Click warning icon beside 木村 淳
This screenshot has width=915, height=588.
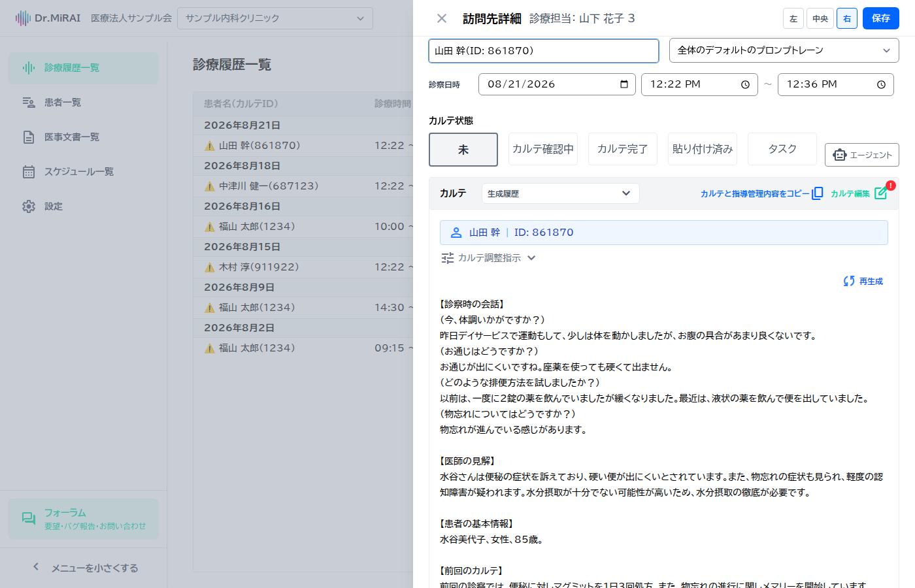(x=210, y=267)
